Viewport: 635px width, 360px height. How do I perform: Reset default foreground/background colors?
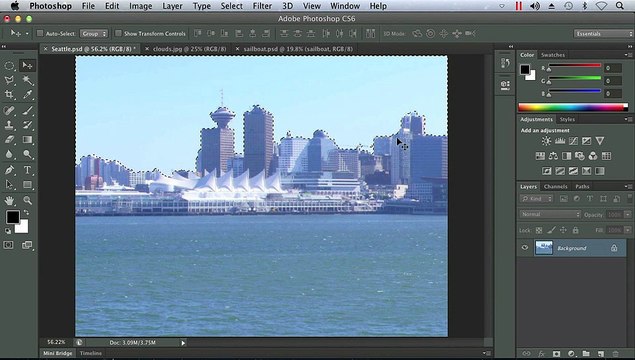(8, 231)
